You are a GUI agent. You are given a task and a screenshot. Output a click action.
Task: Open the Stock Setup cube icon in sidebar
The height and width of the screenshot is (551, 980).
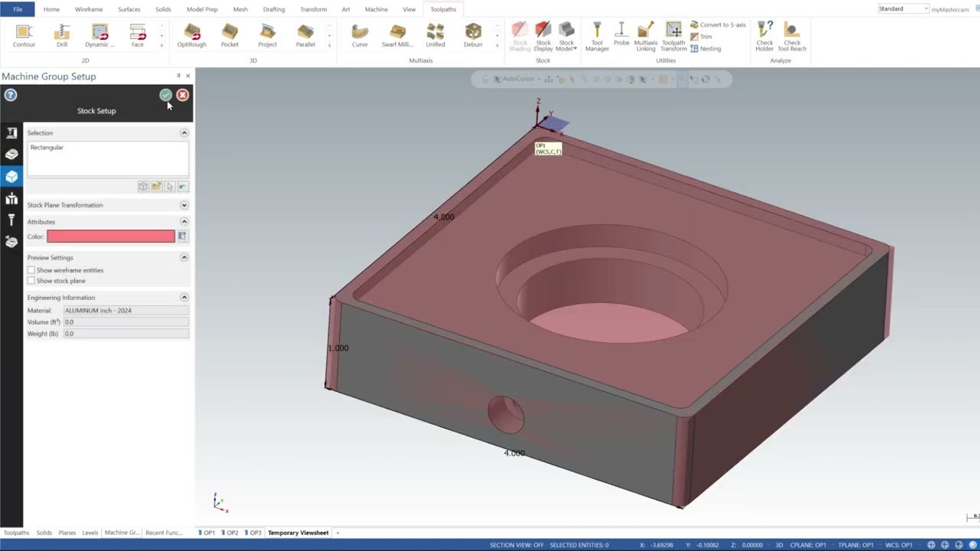pyautogui.click(x=11, y=177)
